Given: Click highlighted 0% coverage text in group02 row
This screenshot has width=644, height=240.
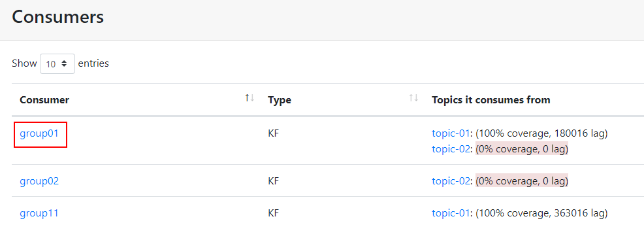Looking at the screenshot, I should [522, 181].
